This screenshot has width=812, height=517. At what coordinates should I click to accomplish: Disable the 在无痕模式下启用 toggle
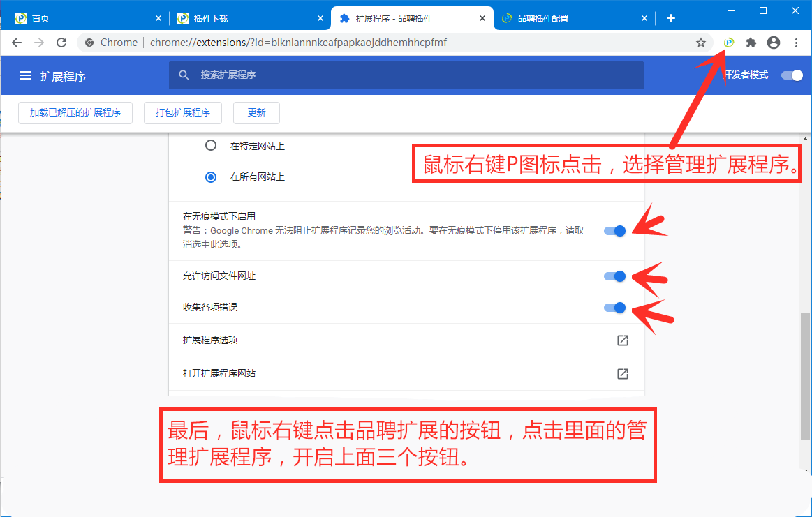[x=613, y=230]
